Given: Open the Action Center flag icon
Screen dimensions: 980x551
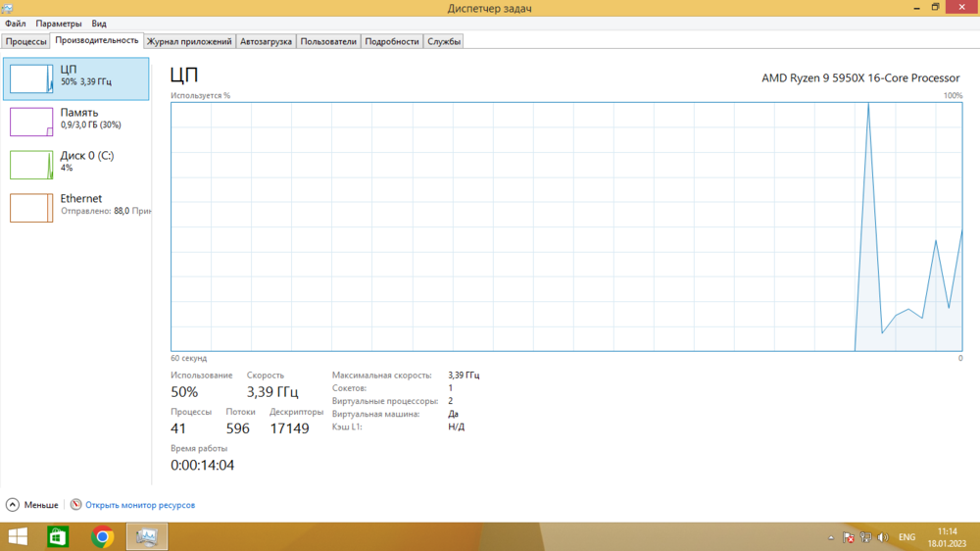Looking at the screenshot, I should click(x=850, y=537).
